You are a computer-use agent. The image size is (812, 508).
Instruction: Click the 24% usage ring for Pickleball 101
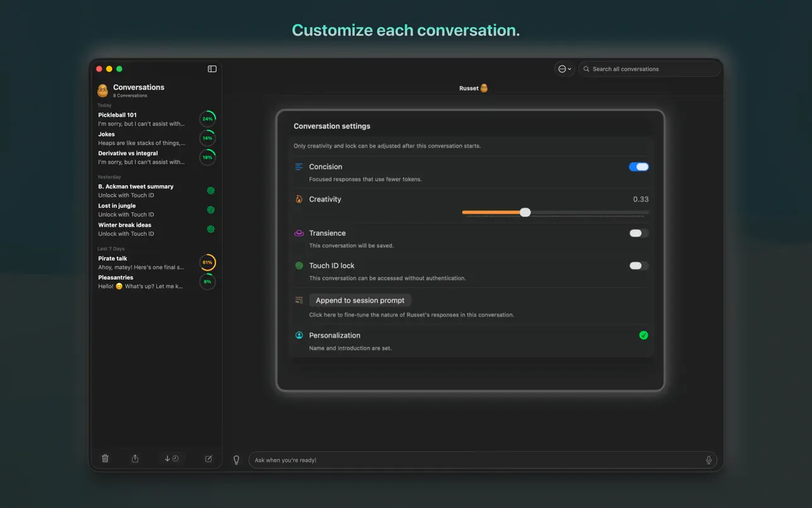coord(208,119)
